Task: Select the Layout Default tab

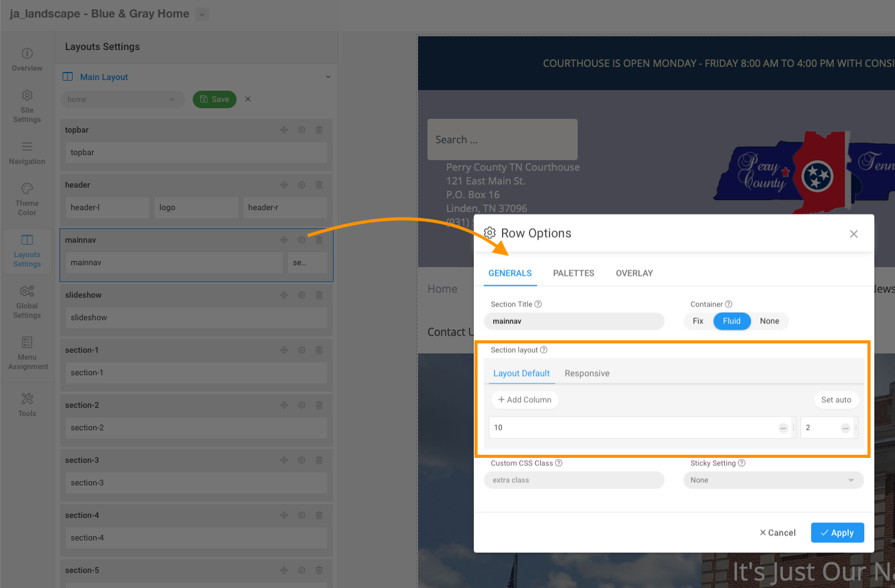Action: point(521,373)
